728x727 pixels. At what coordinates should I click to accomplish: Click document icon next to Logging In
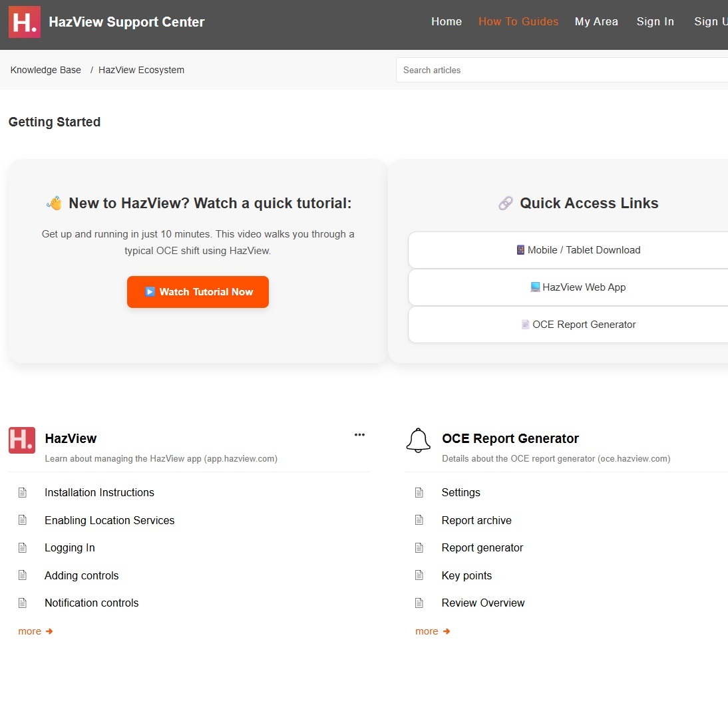click(23, 548)
